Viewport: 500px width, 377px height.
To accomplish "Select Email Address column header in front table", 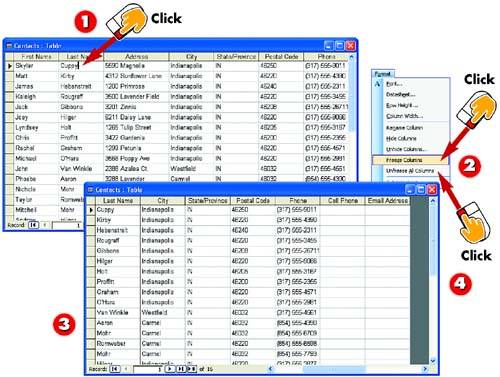I will pyautogui.click(x=387, y=201).
